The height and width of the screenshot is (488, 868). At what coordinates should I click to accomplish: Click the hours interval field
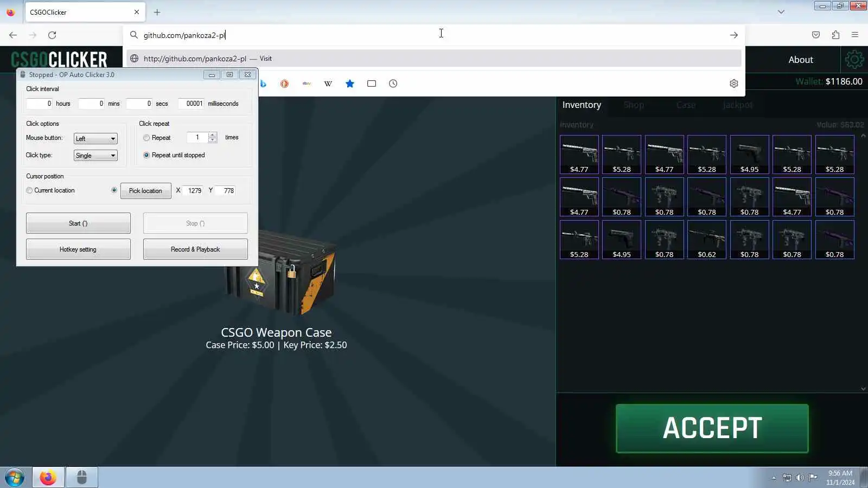[x=39, y=104]
